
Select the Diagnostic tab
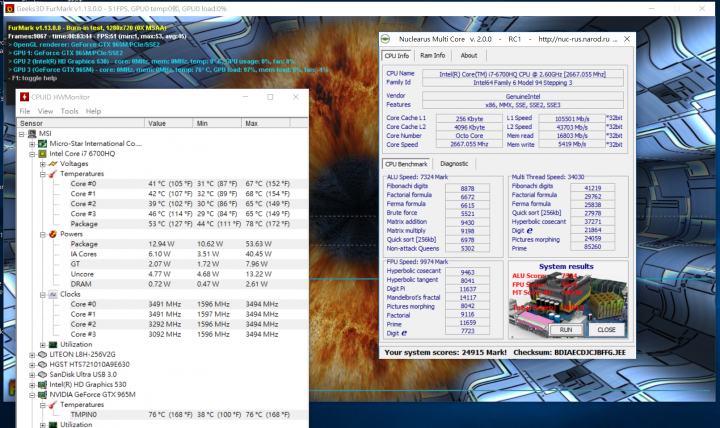click(454, 164)
